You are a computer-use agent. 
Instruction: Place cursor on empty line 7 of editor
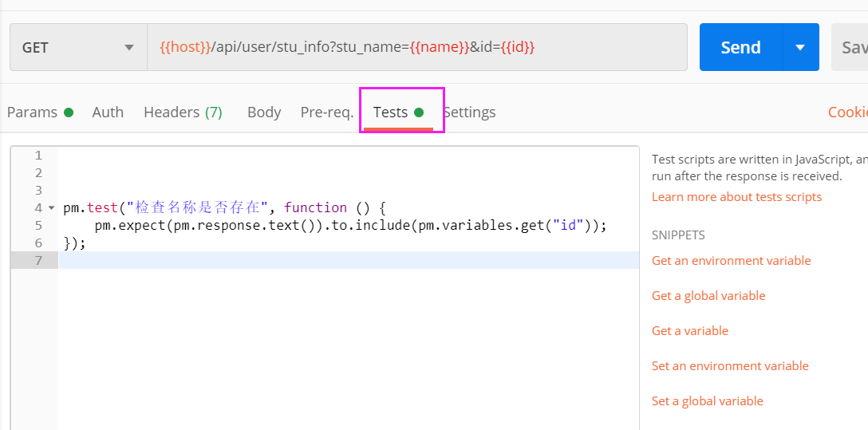tap(319, 261)
